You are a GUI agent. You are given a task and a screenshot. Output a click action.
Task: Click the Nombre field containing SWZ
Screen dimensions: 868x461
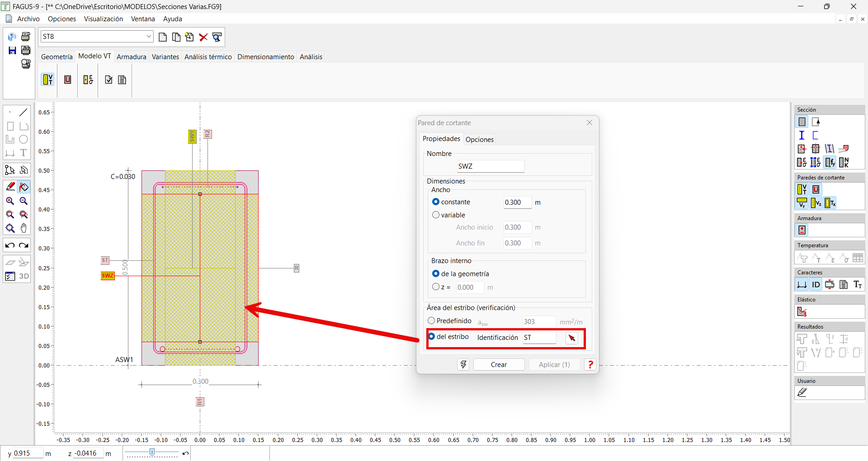click(x=491, y=166)
